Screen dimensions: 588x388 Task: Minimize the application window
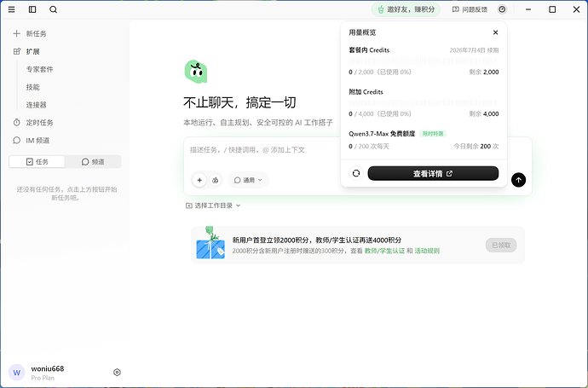coord(528,9)
